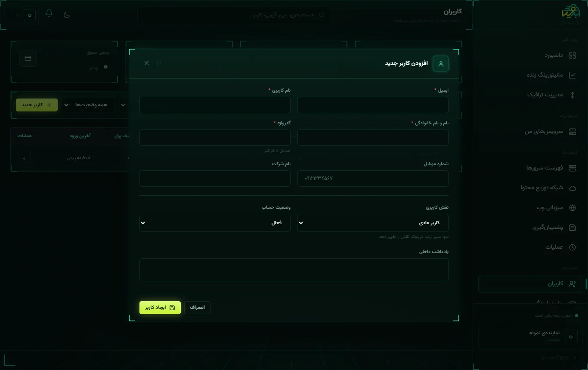
Task: Click the Traffic Management up-down arrows icon
Action: [573, 95]
